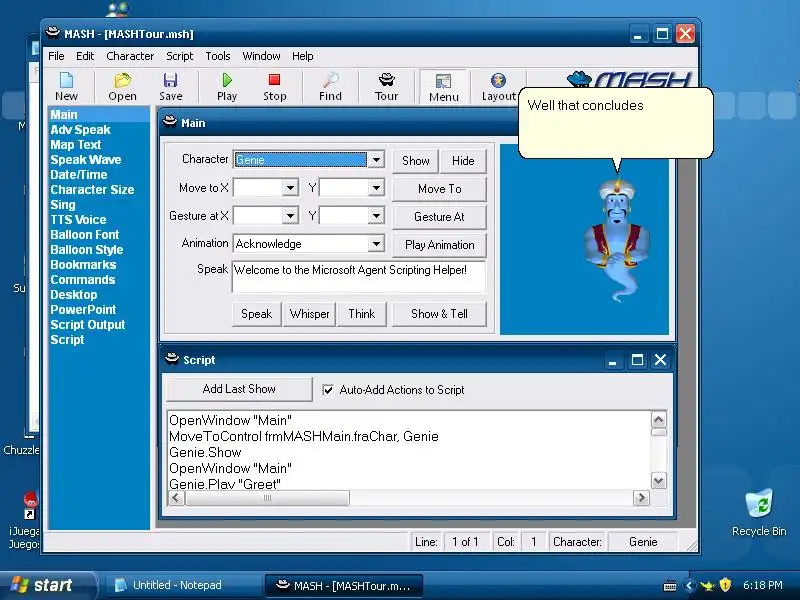The image size is (800, 600).
Task: Open the Find tool in the toolbar
Action: pyautogui.click(x=331, y=87)
